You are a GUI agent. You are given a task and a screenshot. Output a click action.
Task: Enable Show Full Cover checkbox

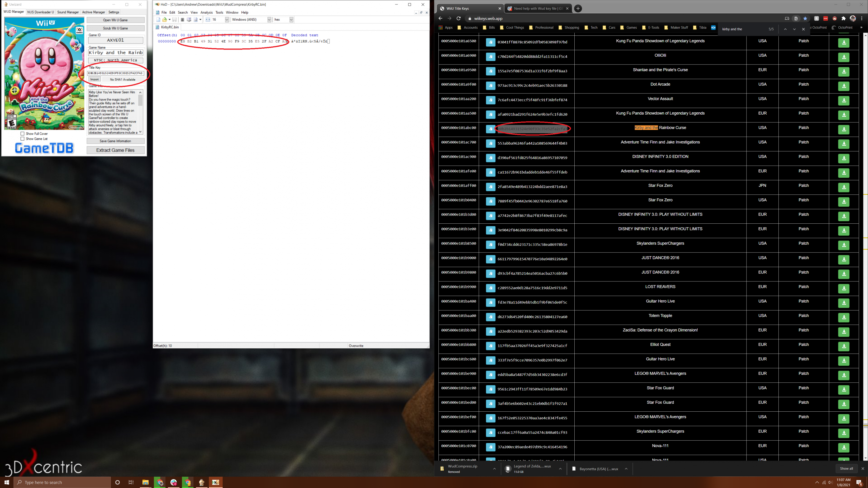[23, 133]
